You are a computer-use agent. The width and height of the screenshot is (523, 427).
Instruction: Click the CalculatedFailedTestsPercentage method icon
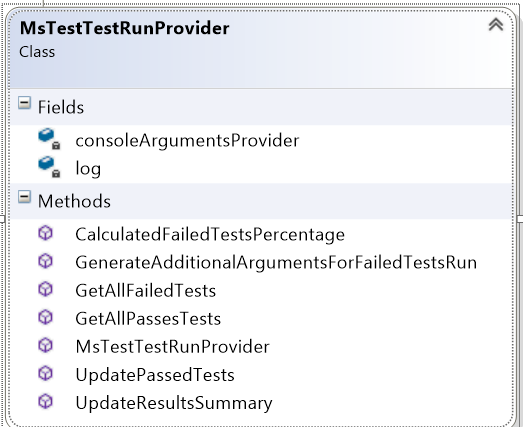45,233
